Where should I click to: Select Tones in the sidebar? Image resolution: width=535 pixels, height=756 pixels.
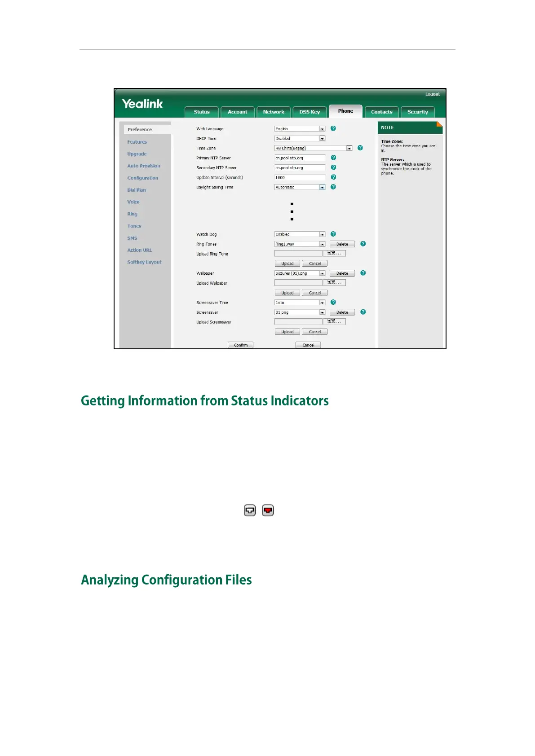point(134,226)
